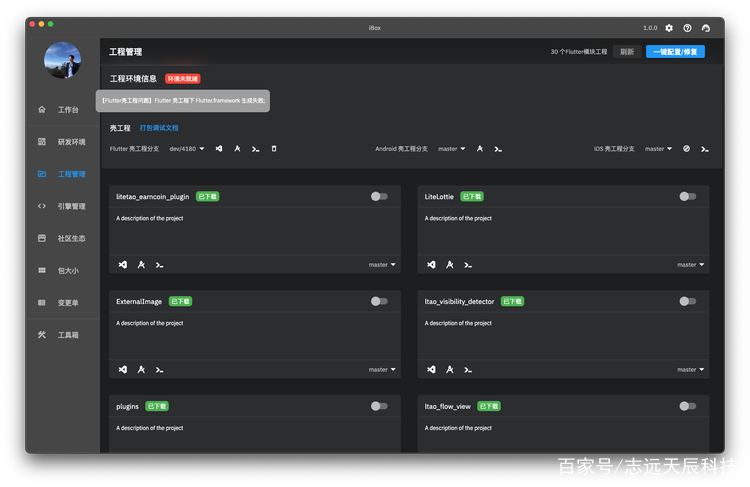The width and height of the screenshot is (750, 487).
Task: Open LiteLottie branch master dropdown
Action: 690,265
